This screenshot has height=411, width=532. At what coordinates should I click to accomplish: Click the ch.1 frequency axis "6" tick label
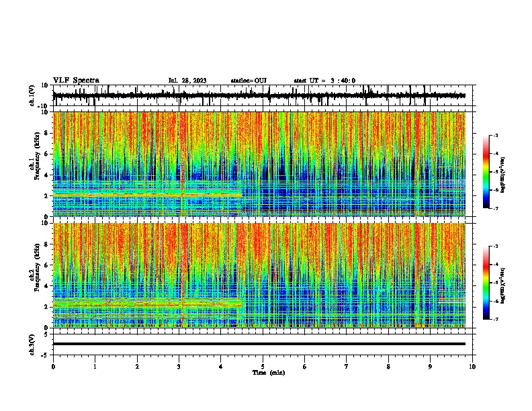click(46, 154)
